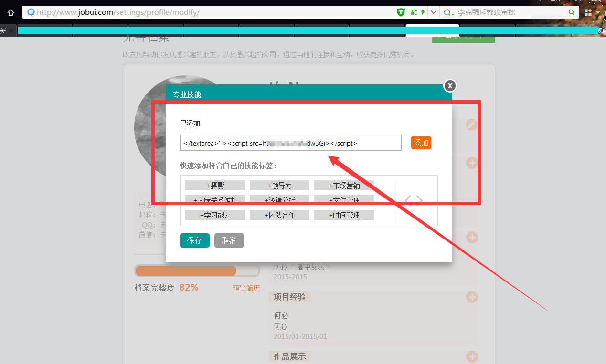Add the 文件管理 skill tag
The image size is (606, 364).
(x=344, y=200)
